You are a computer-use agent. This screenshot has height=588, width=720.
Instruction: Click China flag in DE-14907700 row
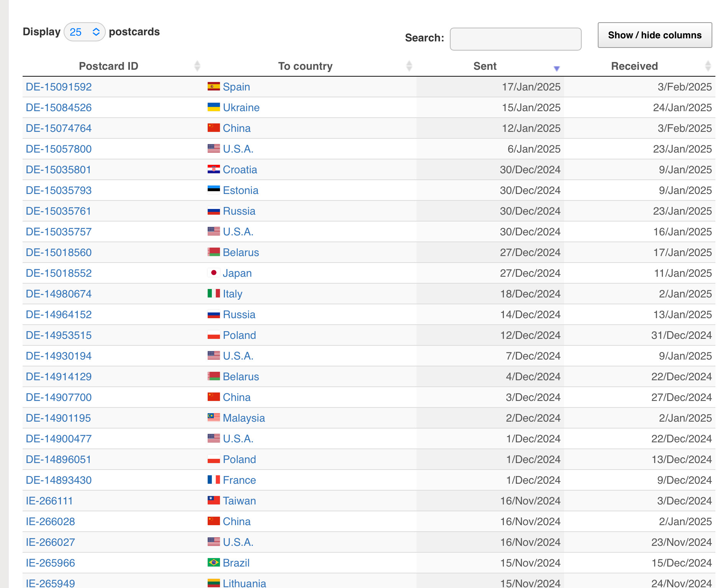pyautogui.click(x=214, y=397)
